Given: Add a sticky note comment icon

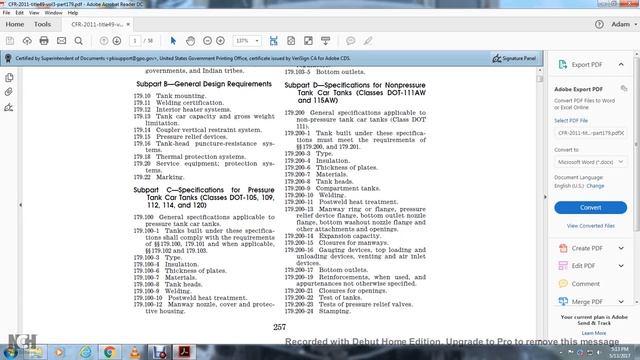Looking at the screenshot, I should coord(350,41).
